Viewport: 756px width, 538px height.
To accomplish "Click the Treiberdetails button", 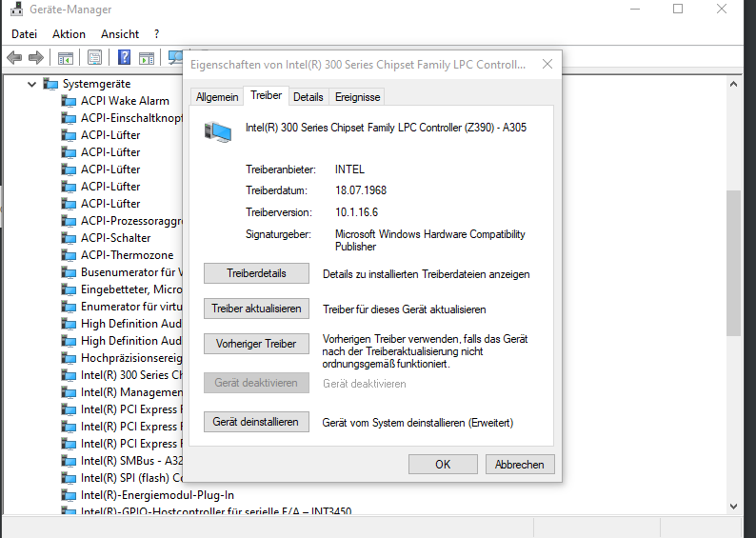I will point(256,273).
